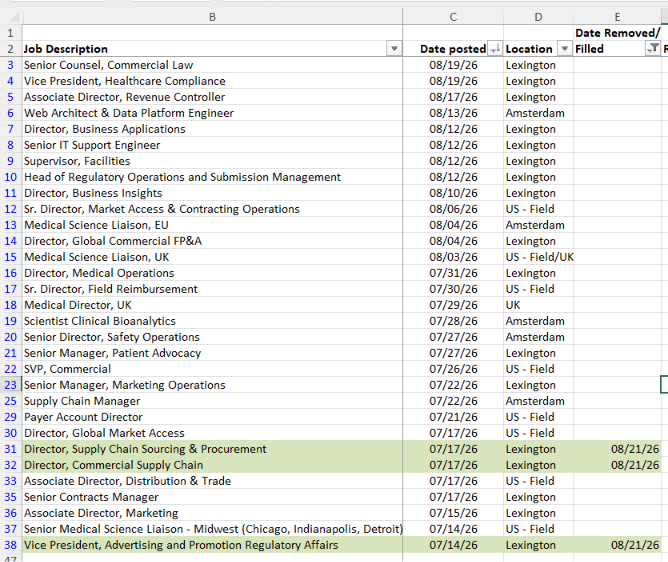Click cell 'Senior Director, Safety Operations'
Image resolution: width=668 pixels, height=562 pixels.
[x=212, y=337]
